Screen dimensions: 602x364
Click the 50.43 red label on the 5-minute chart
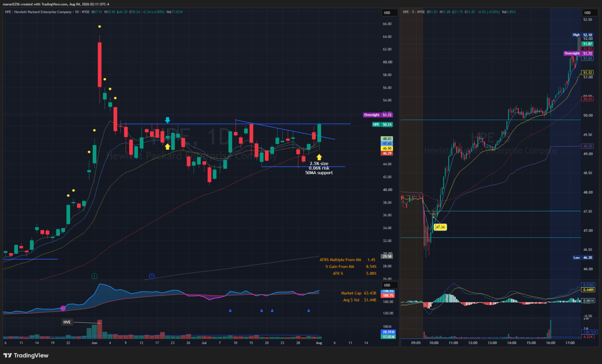click(588, 99)
